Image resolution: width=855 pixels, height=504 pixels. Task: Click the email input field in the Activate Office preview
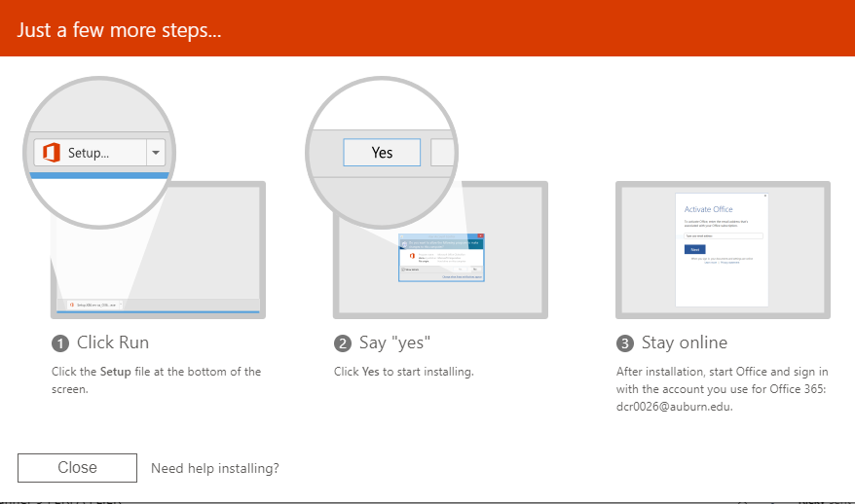[x=724, y=235]
